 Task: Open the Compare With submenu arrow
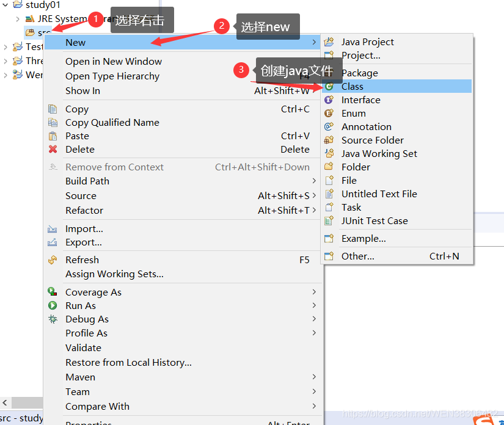[x=314, y=406]
